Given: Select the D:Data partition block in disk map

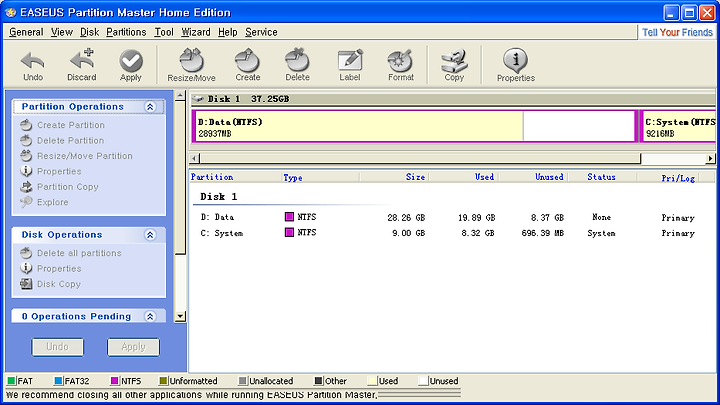Looking at the screenshot, I should [x=415, y=126].
